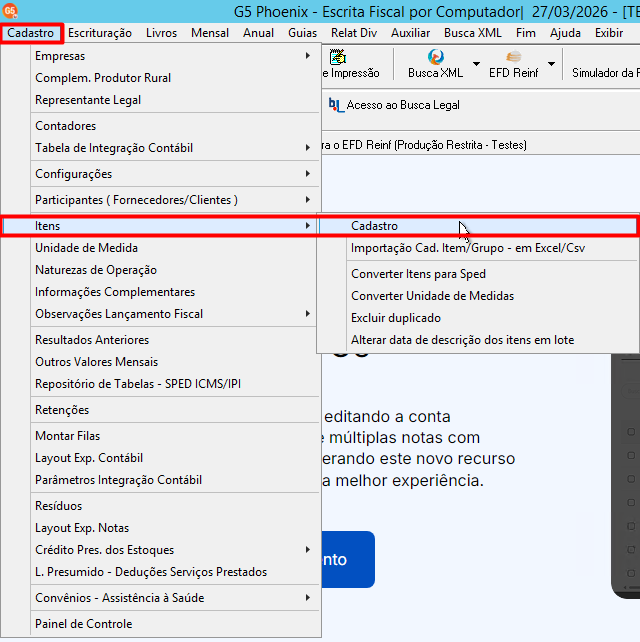
Task: Expand the Configurações submenu arrow
Action: (308, 174)
